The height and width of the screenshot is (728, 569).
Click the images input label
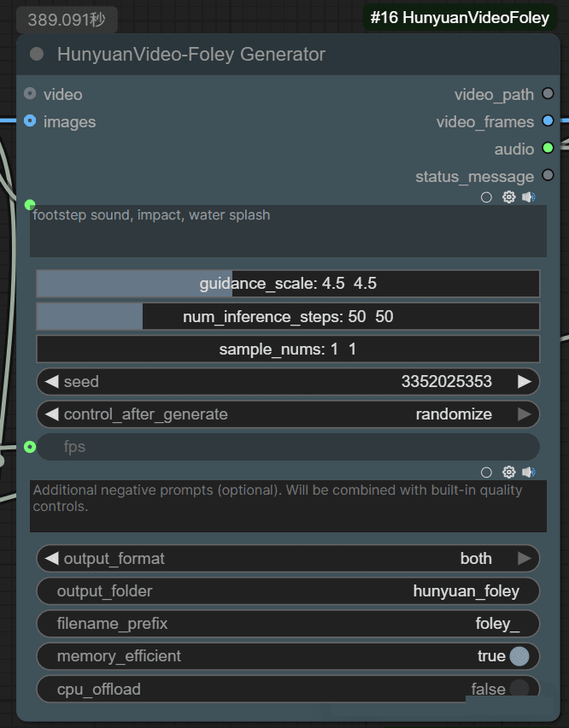69,122
